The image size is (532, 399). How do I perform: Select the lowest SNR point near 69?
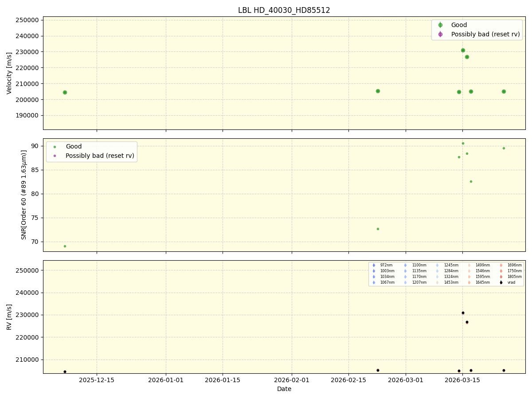[65, 246]
